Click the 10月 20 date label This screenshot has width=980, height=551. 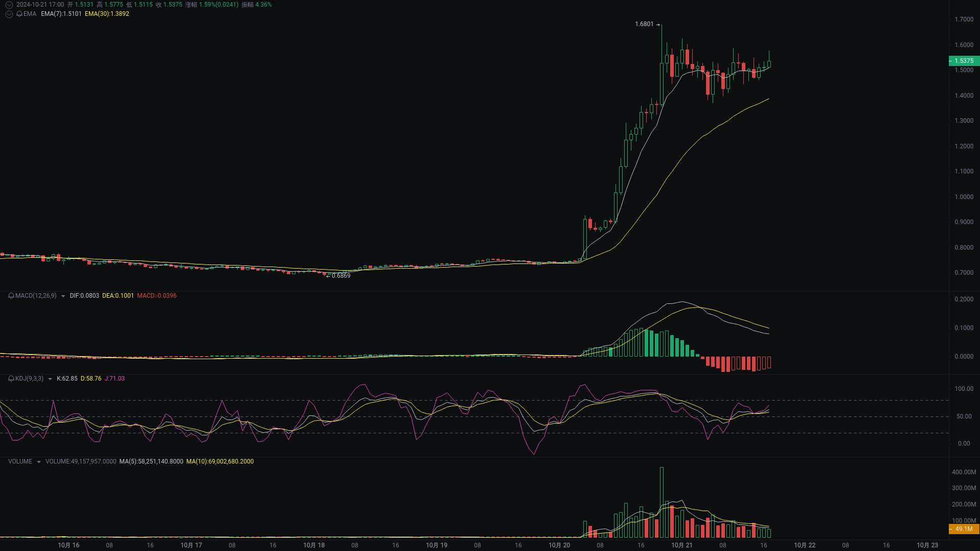[559, 545]
